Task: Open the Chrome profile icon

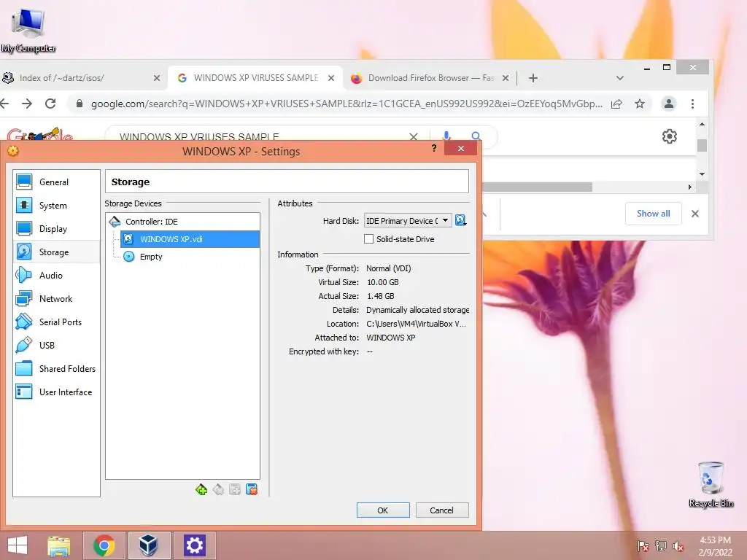Action: (669, 104)
